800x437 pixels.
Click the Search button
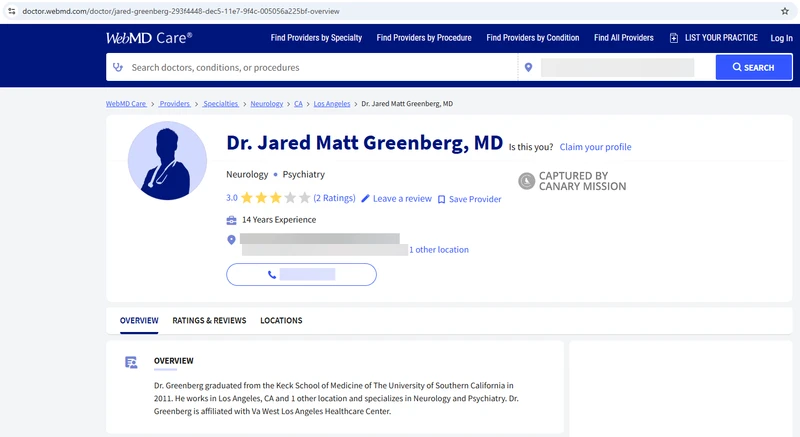click(754, 67)
